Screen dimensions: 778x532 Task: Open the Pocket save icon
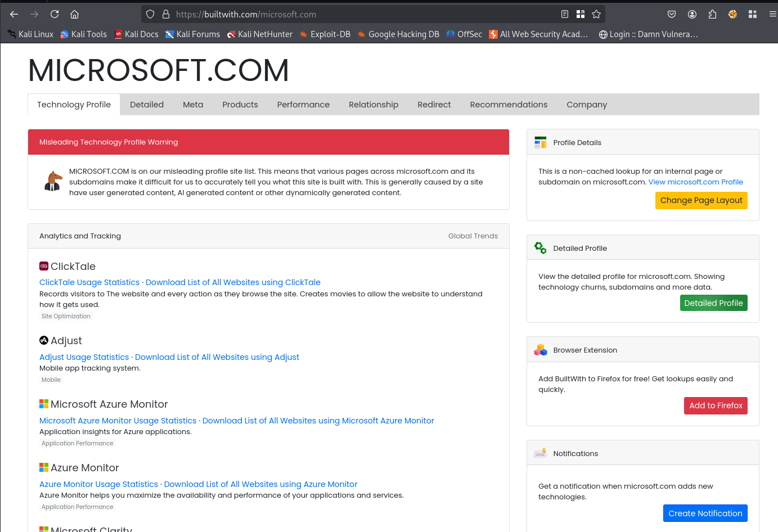672,14
